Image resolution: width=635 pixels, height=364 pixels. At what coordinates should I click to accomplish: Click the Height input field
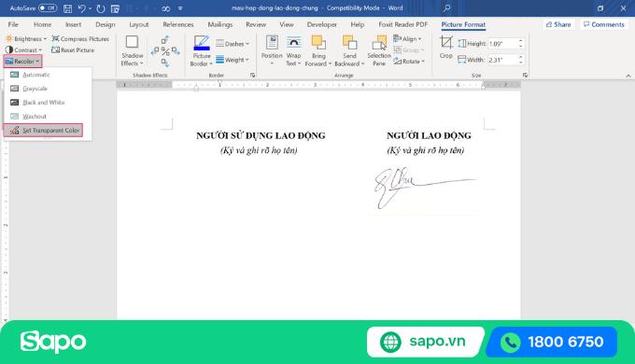(502, 44)
